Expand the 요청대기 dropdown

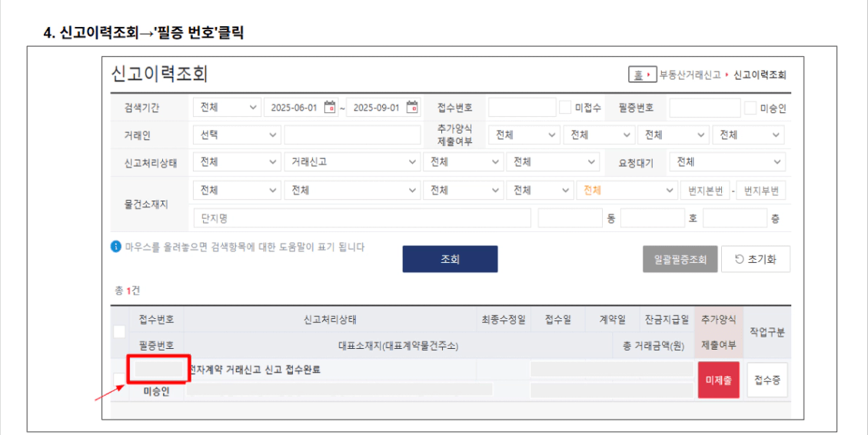tap(727, 162)
